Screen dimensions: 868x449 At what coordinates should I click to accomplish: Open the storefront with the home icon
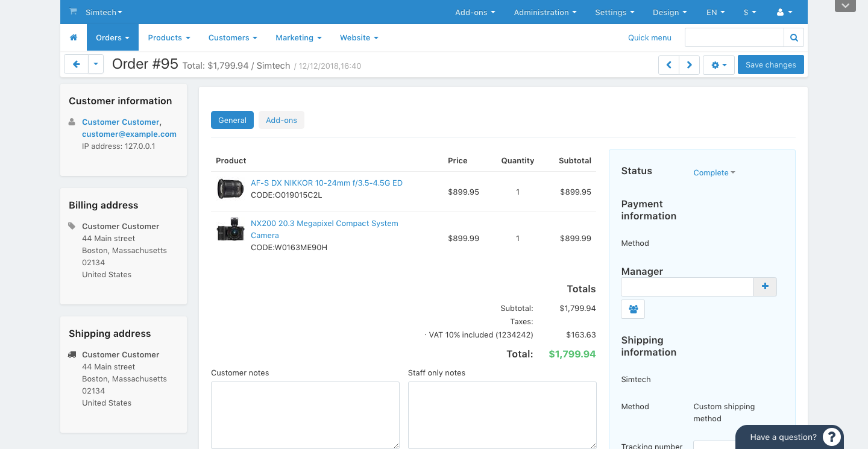tap(73, 37)
